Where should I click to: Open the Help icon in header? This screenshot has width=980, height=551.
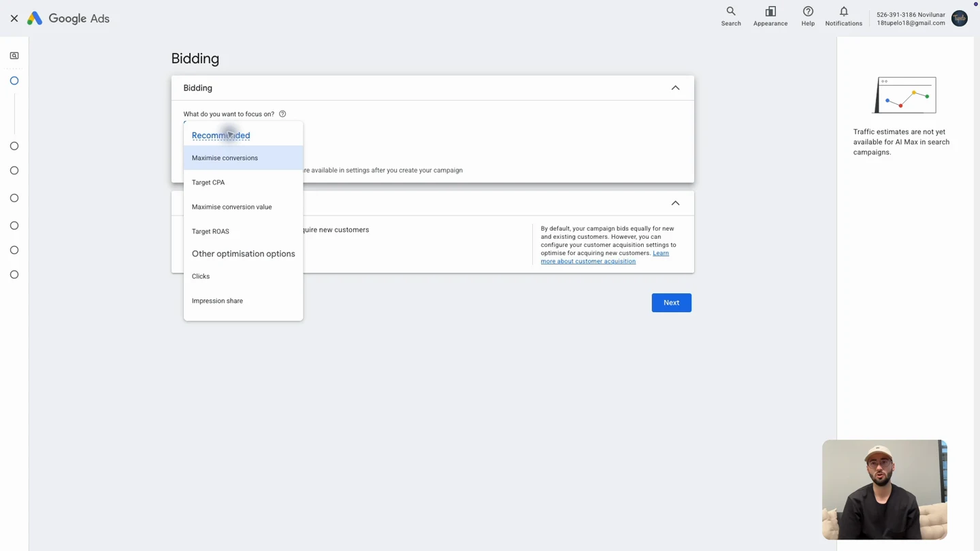pos(808,16)
